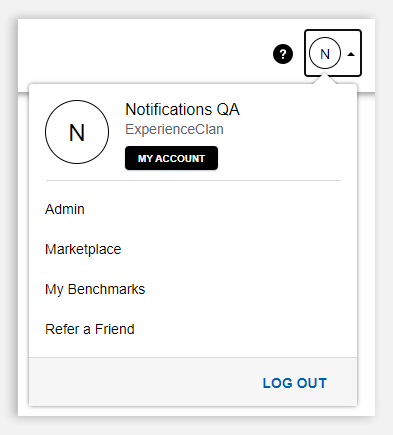Click the small N avatar in header
Screen dimensions: 393x435
(x=325, y=53)
